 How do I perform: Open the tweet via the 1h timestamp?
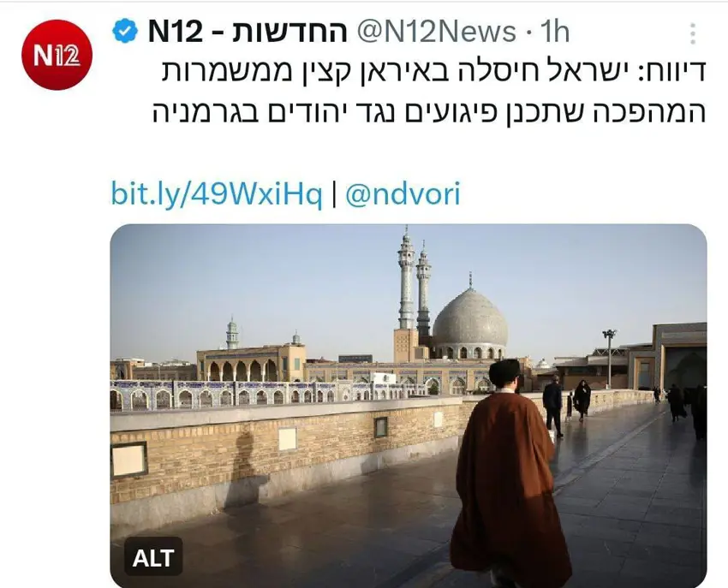pos(555,32)
